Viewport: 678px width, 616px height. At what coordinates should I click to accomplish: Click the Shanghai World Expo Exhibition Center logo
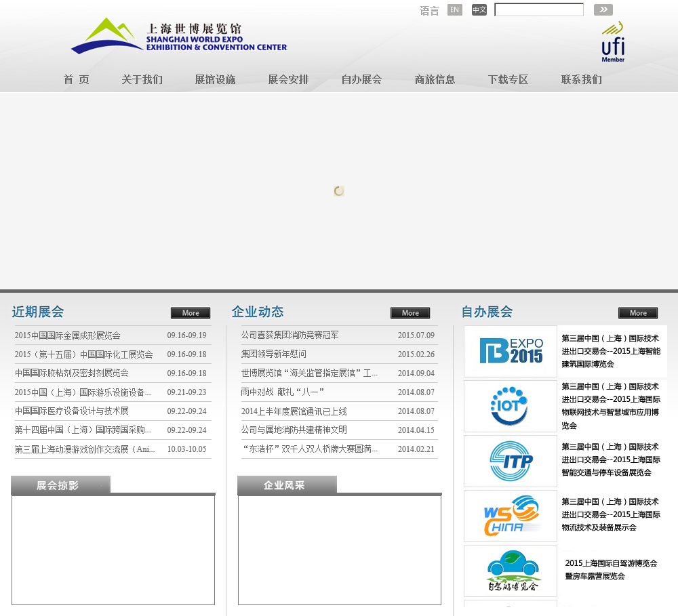(179, 36)
